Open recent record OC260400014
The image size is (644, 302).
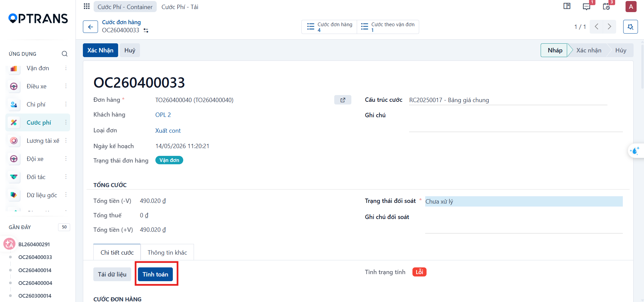(x=35, y=270)
